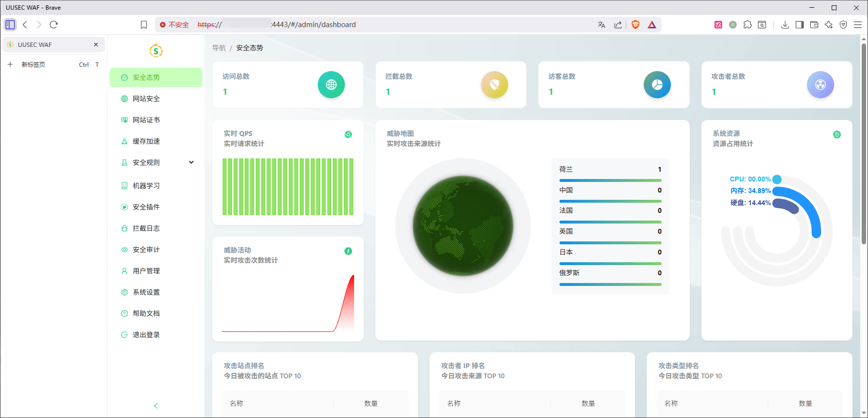This screenshot has height=418, width=868.
Task: Open the downloads icon
Action: 785,25
